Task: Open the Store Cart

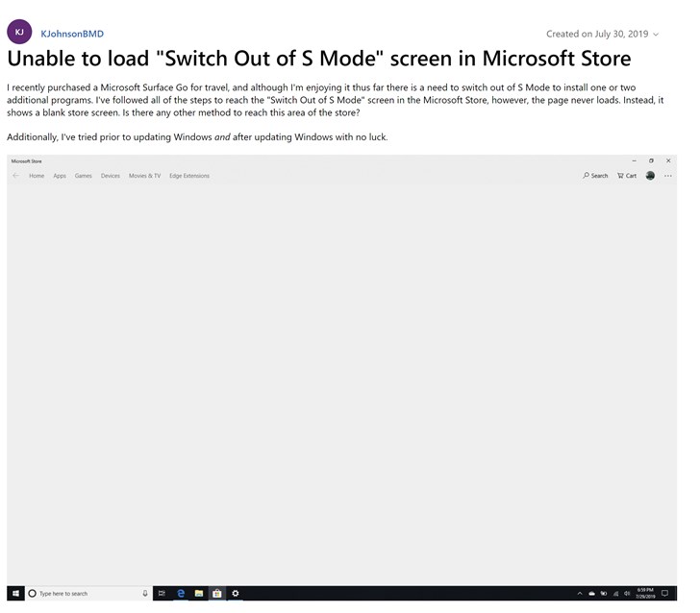Action: coord(627,176)
